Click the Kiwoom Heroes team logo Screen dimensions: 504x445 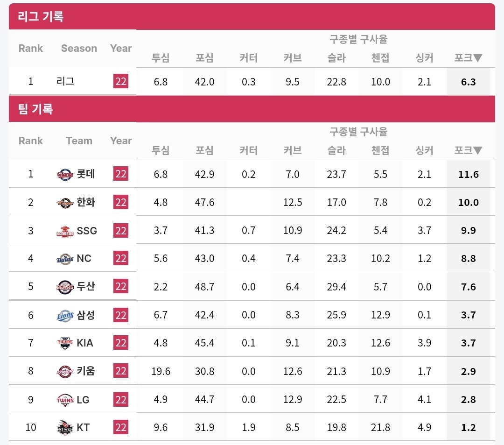click(65, 371)
